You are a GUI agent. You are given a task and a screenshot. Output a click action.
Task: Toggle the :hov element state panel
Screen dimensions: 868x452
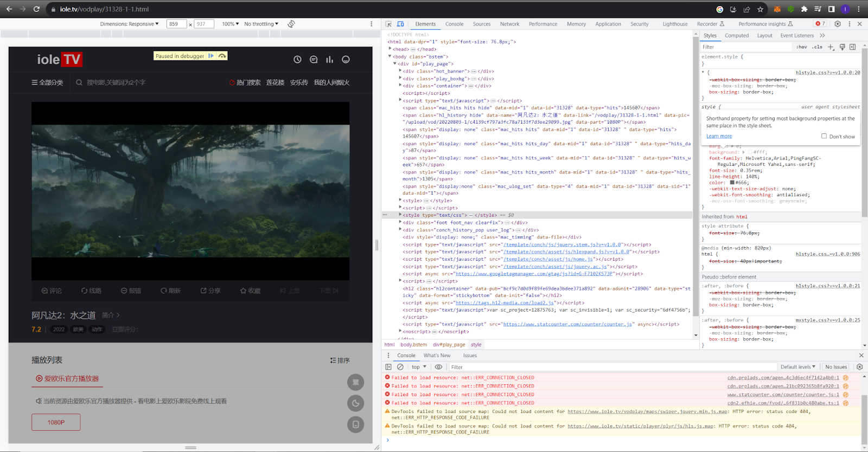tap(802, 47)
